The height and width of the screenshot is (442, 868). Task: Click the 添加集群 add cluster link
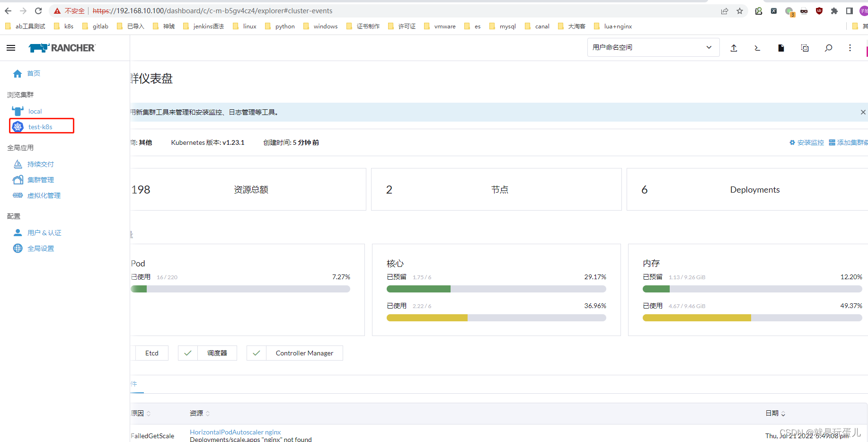849,142
